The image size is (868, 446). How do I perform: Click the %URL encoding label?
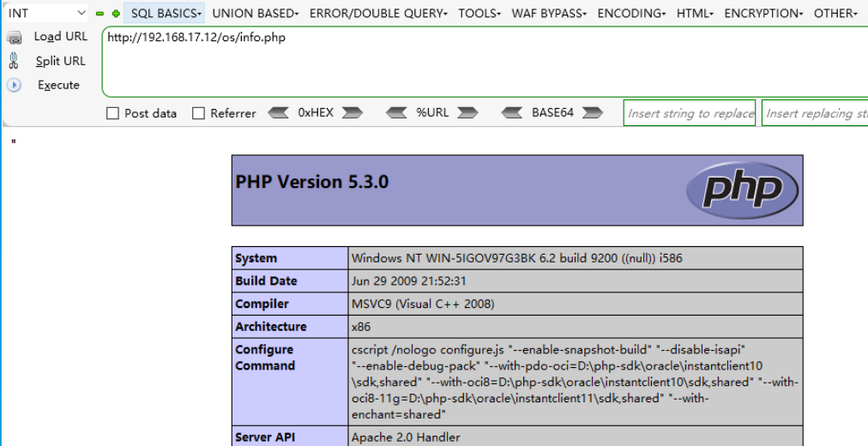(x=431, y=113)
